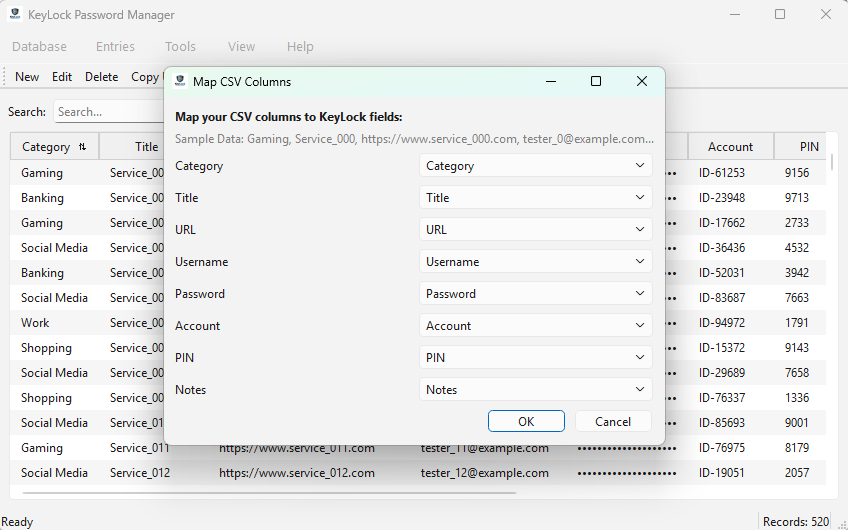Minimize the Map CSV Columns dialog
The height and width of the screenshot is (530, 848).
coord(550,82)
